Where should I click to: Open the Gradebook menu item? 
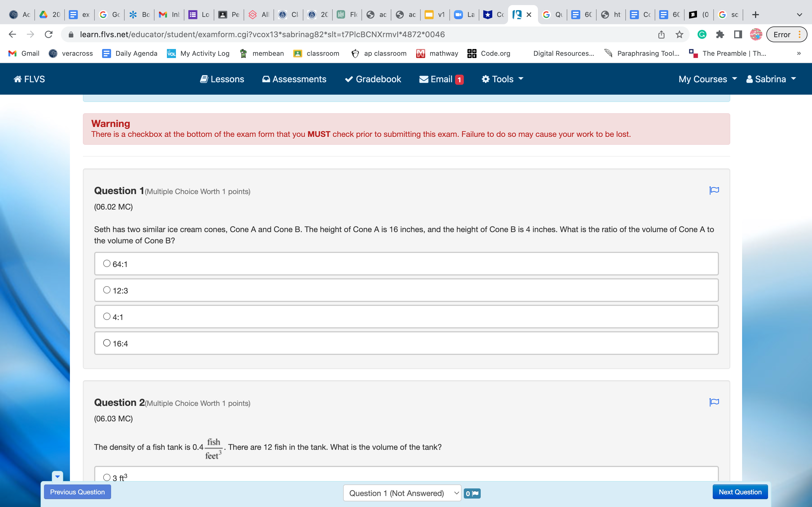point(373,79)
